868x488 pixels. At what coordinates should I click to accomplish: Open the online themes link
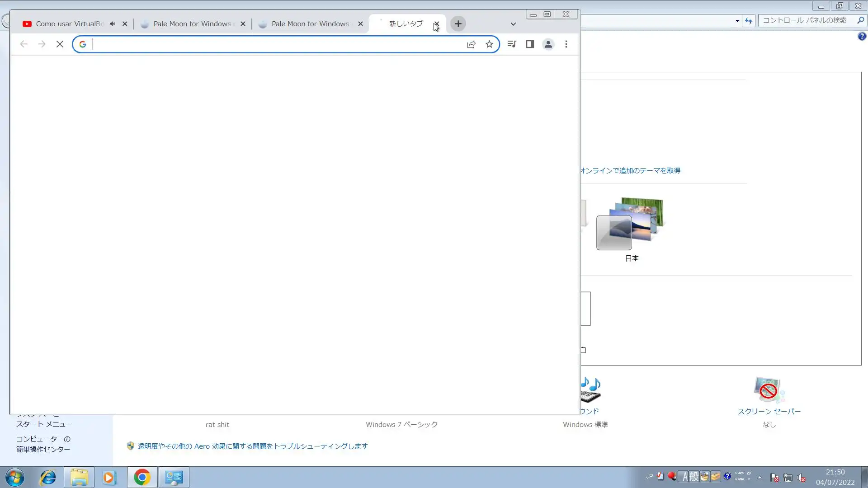(630, 171)
